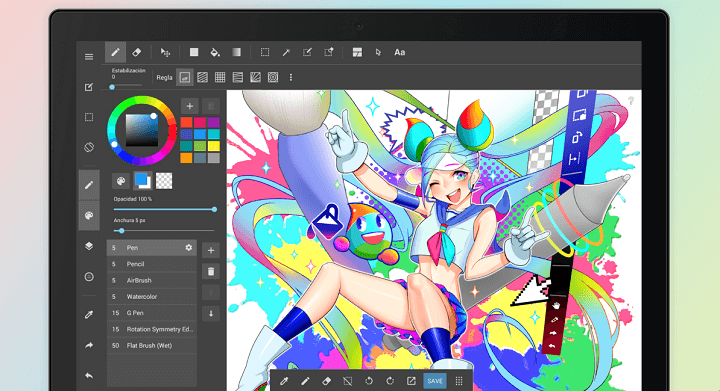The width and height of the screenshot is (720, 391).
Task: Open Pen brush settings gear
Action: click(x=189, y=248)
